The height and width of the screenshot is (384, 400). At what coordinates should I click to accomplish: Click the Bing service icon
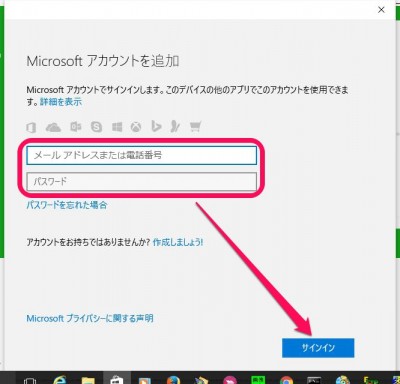156,126
